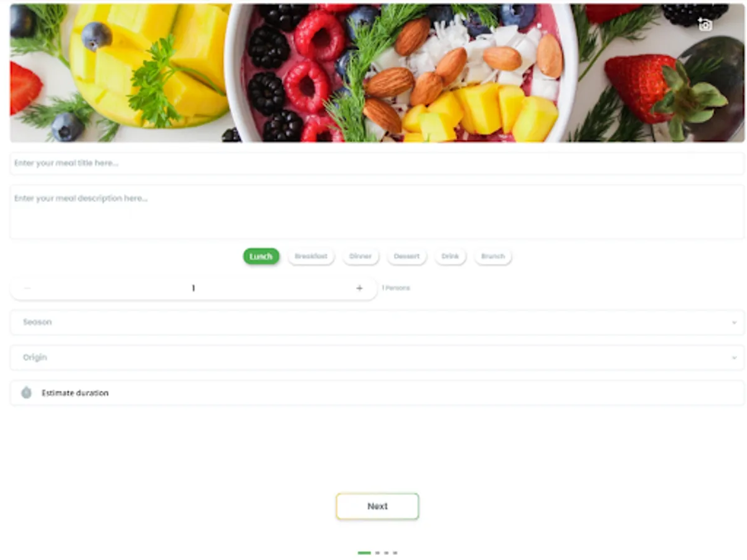Click the add photo camera icon
The image size is (747, 560).
[705, 24]
